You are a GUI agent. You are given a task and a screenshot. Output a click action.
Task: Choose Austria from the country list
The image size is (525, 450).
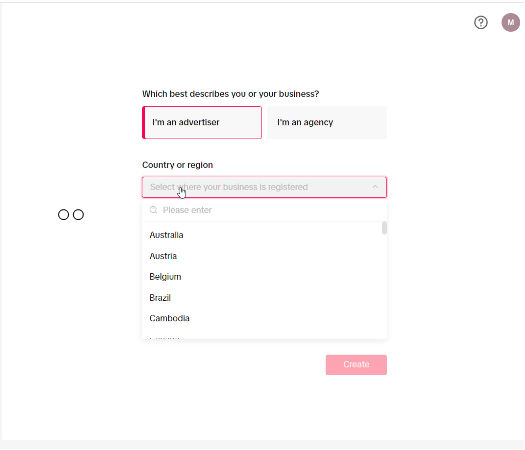(x=265, y=256)
